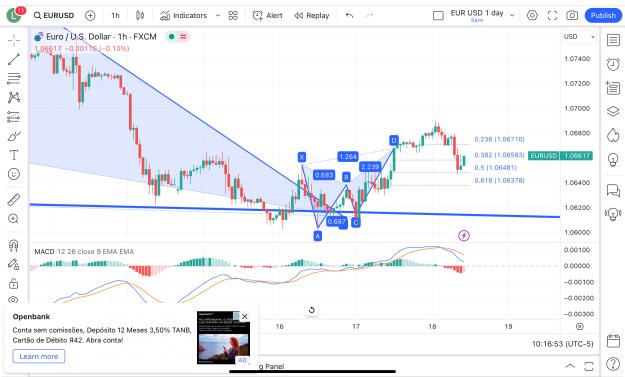Redo the chart action
This screenshot has width=625, height=377.
(x=369, y=16)
